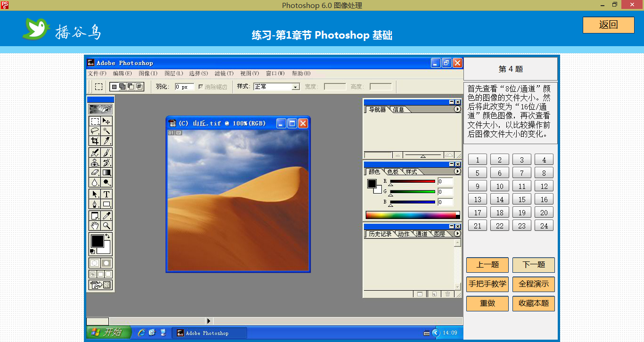Click the trash icon in History panel

pos(447,294)
